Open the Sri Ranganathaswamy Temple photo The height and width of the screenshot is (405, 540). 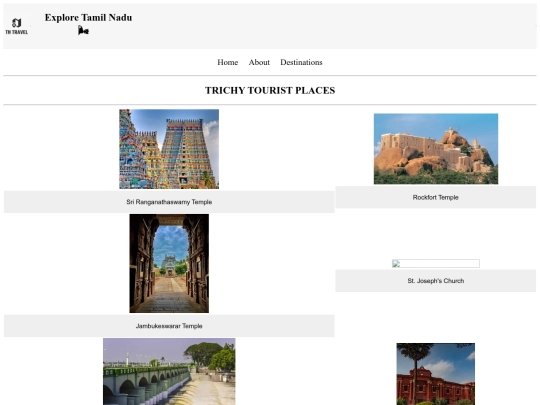[x=169, y=149]
